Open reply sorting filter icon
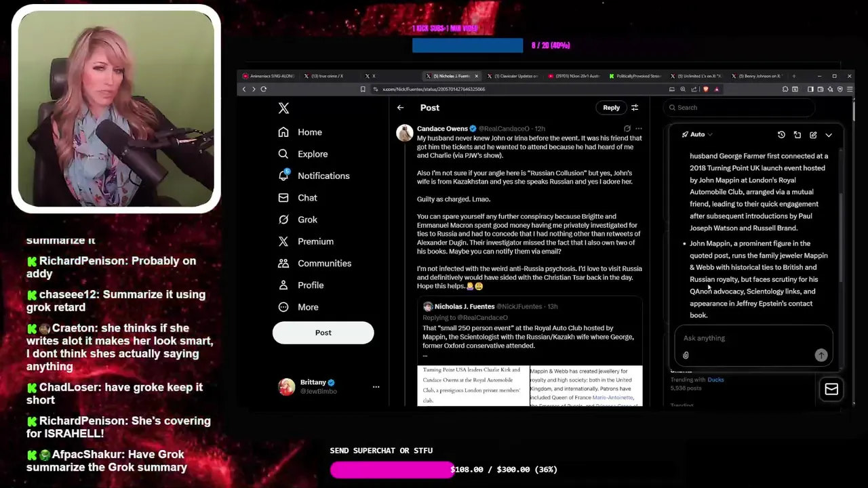868x488 pixels. point(635,108)
